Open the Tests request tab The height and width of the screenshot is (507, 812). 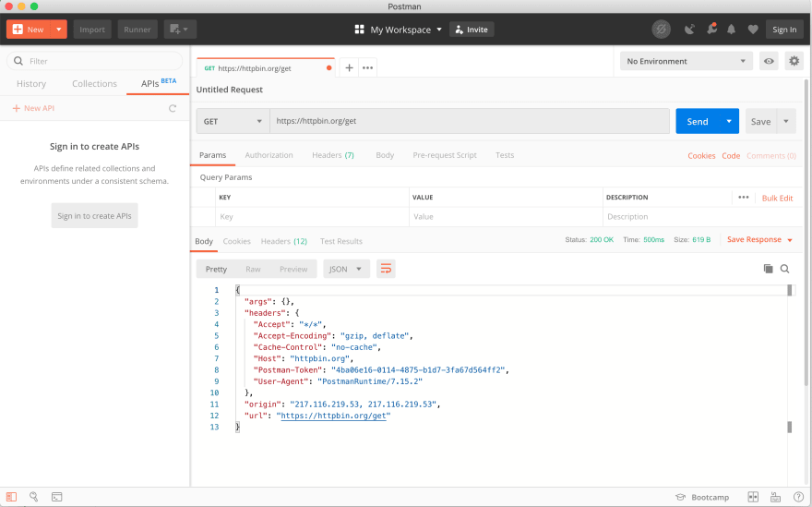click(505, 155)
